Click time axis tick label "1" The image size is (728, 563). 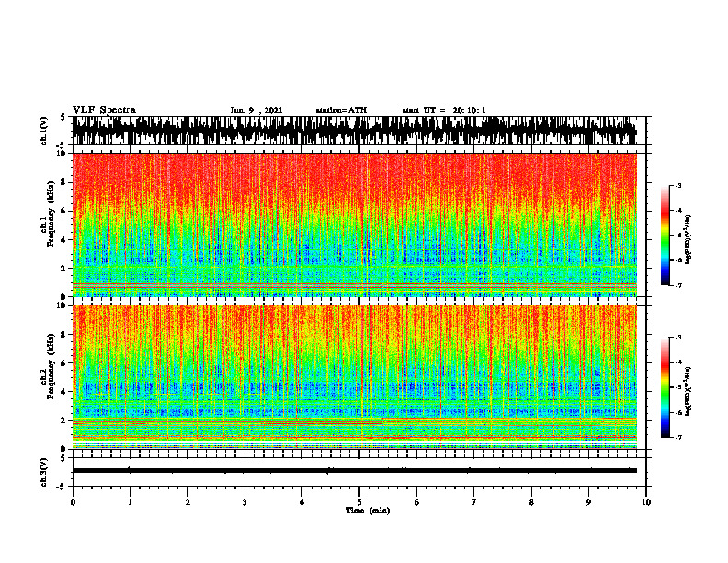coord(130,502)
